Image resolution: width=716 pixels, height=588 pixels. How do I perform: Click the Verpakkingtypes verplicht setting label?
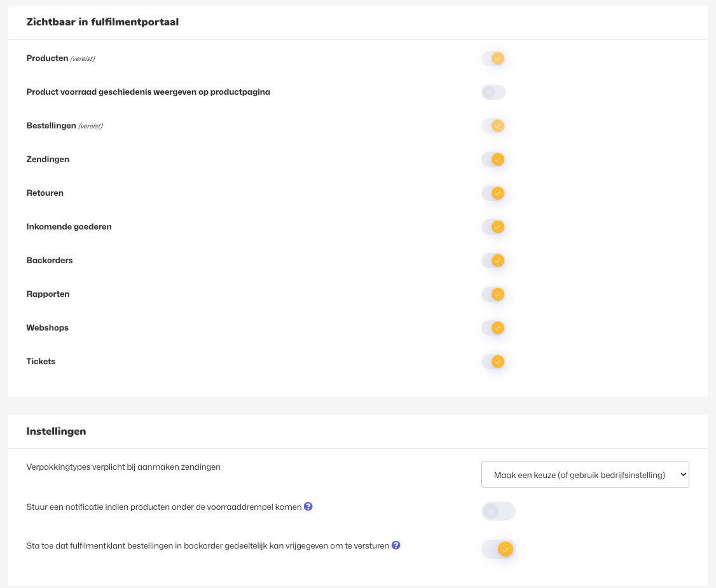click(x=123, y=467)
